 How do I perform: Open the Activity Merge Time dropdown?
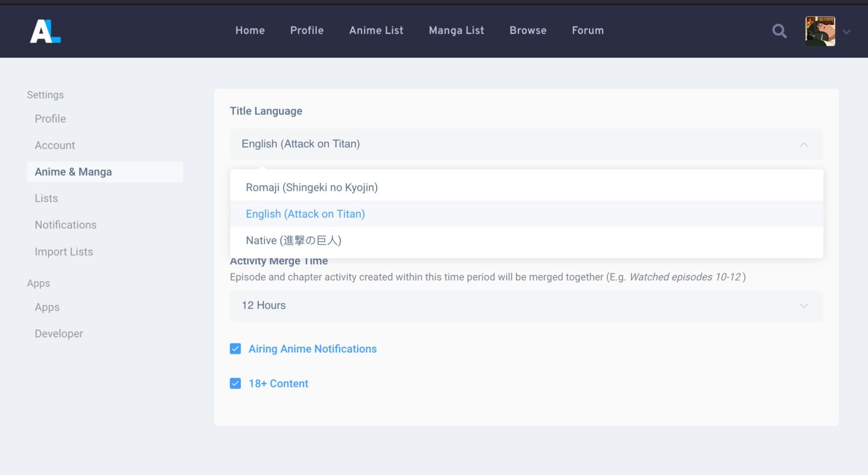pyautogui.click(x=526, y=306)
